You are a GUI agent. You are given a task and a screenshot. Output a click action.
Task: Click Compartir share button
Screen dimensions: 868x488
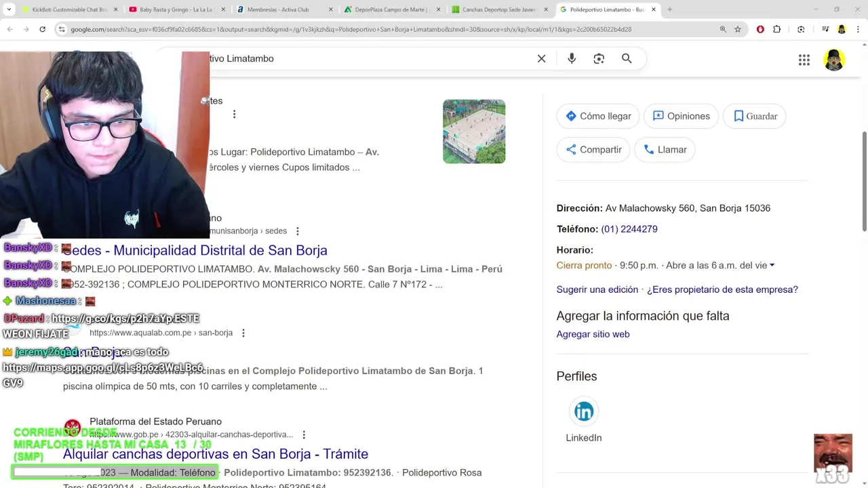click(593, 149)
